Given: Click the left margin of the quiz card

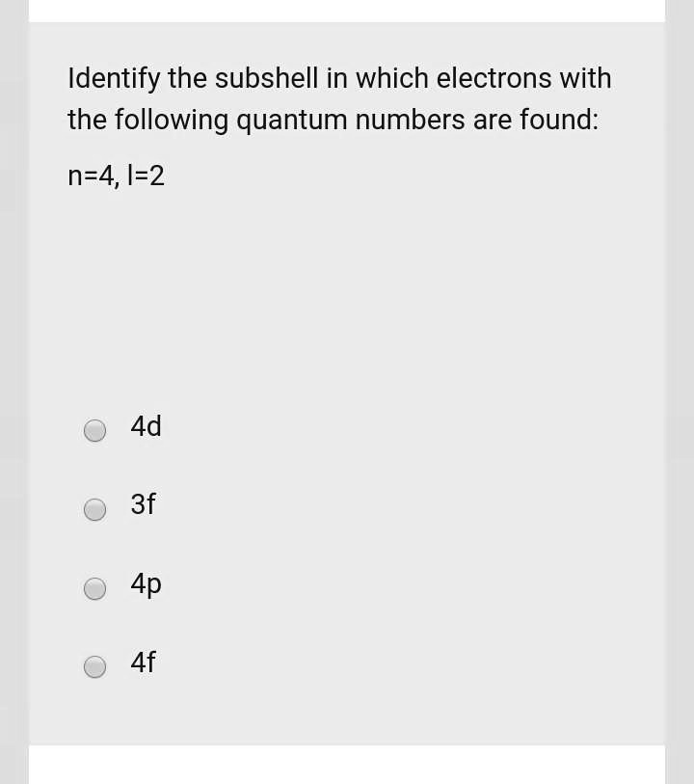Looking at the screenshot, I should pyautogui.click(x=48, y=386).
